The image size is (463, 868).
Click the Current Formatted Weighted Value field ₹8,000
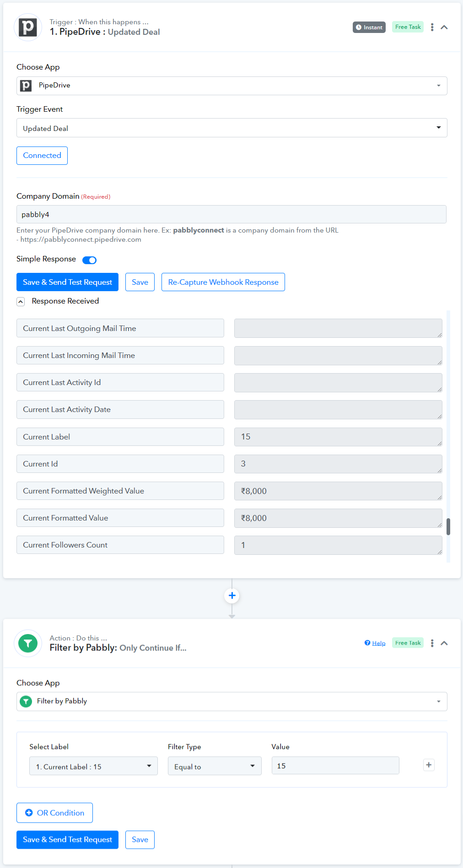coord(338,491)
